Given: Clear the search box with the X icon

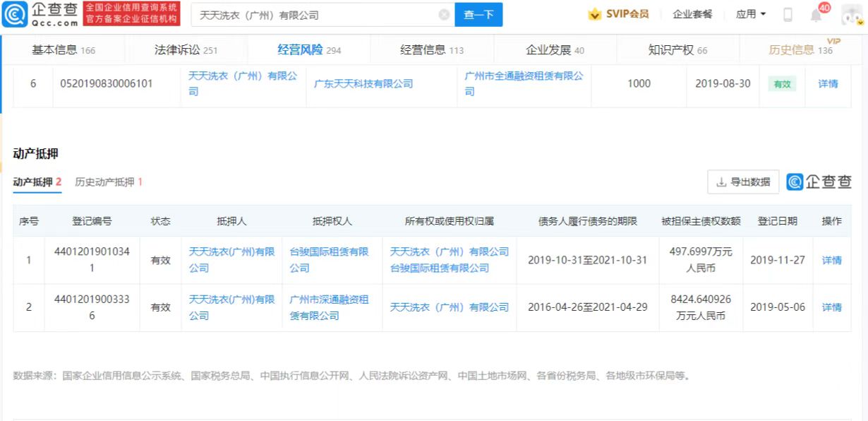Looking at the screenshot, I should 444,15.
